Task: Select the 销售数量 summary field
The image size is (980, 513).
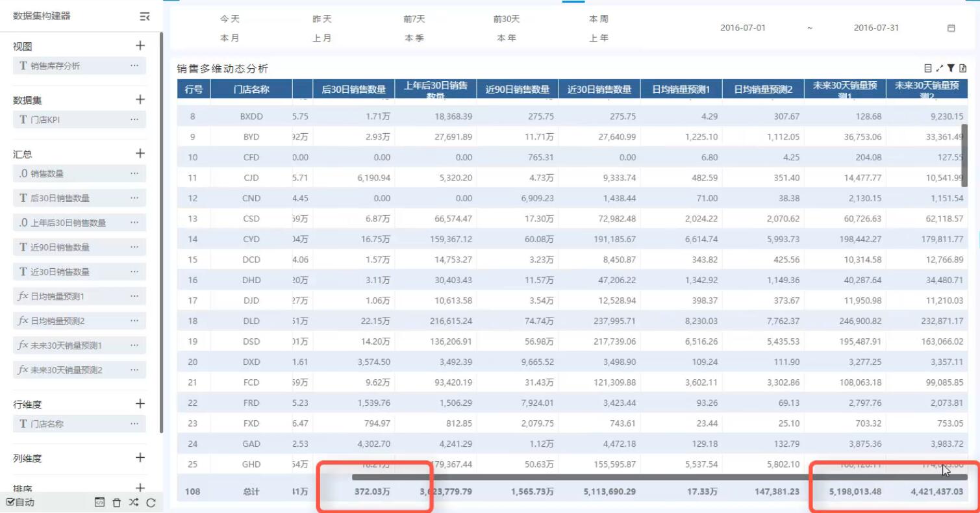Action: click(x=79, y=173)
